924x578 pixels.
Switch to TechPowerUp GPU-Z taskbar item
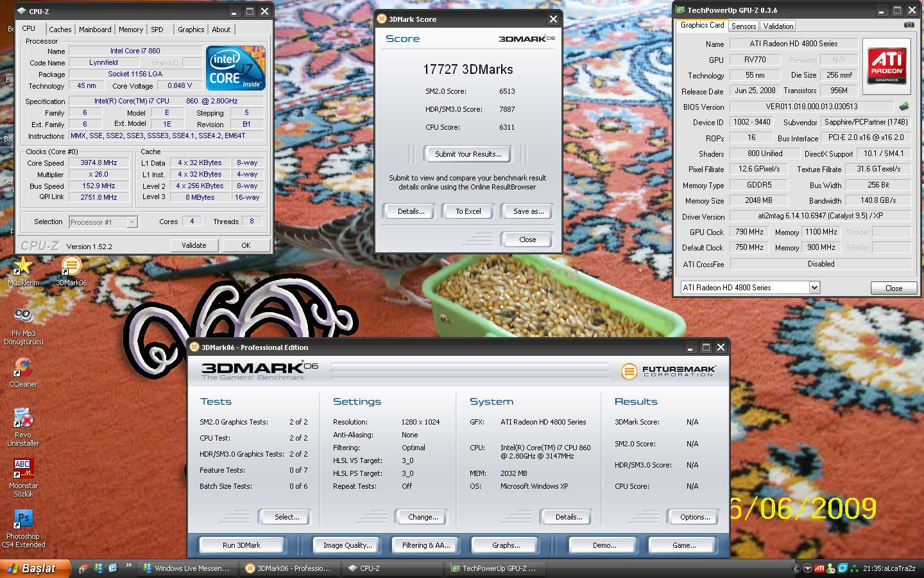[x=495, y=568]
